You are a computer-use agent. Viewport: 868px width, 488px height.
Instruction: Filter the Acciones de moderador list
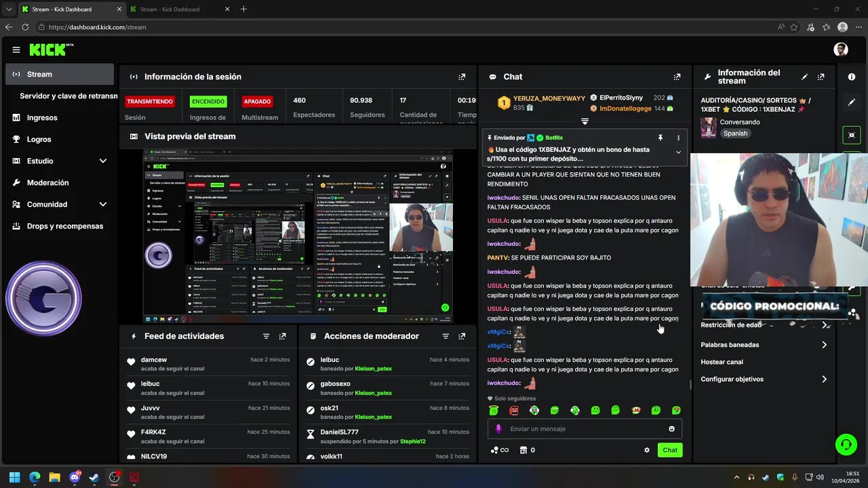coord(446,336)
